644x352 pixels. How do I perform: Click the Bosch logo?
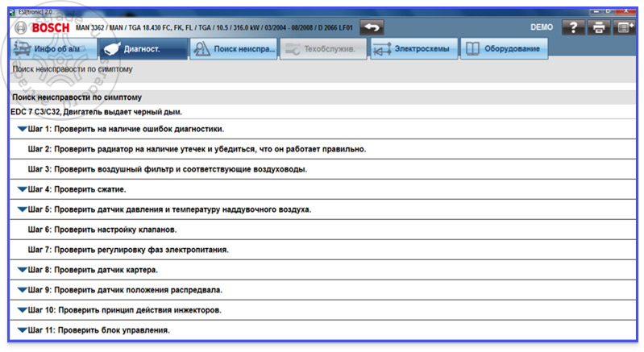click(x=43, y=27)
